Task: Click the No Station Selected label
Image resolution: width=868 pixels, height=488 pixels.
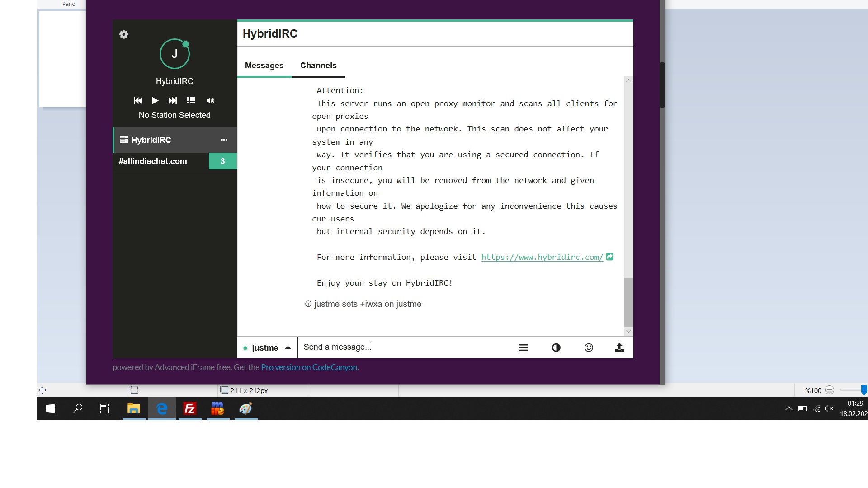Action: 175,115
